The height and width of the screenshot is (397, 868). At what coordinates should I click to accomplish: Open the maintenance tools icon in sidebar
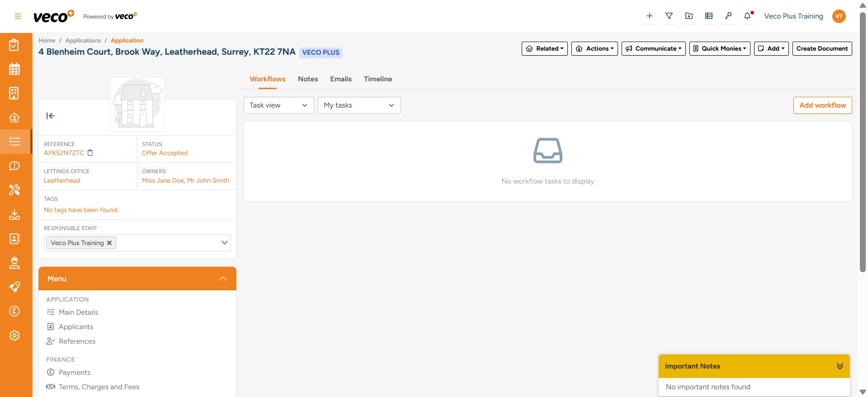tap(14, 190)
